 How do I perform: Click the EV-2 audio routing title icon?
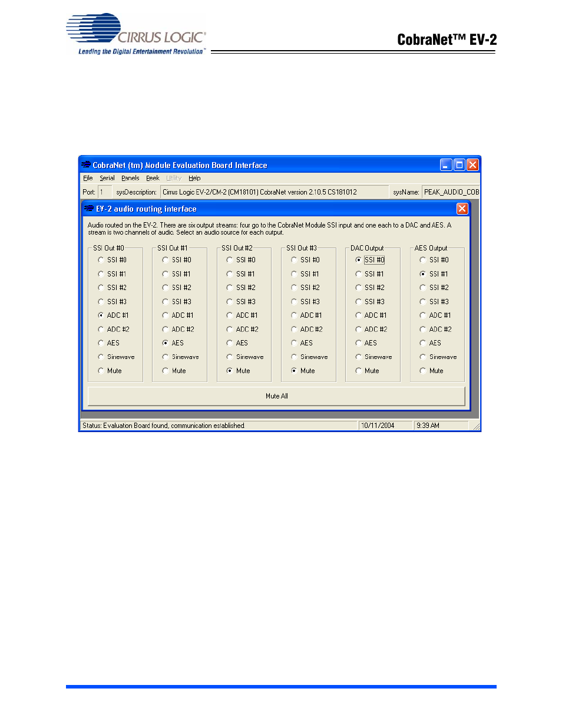pos(89,209)
